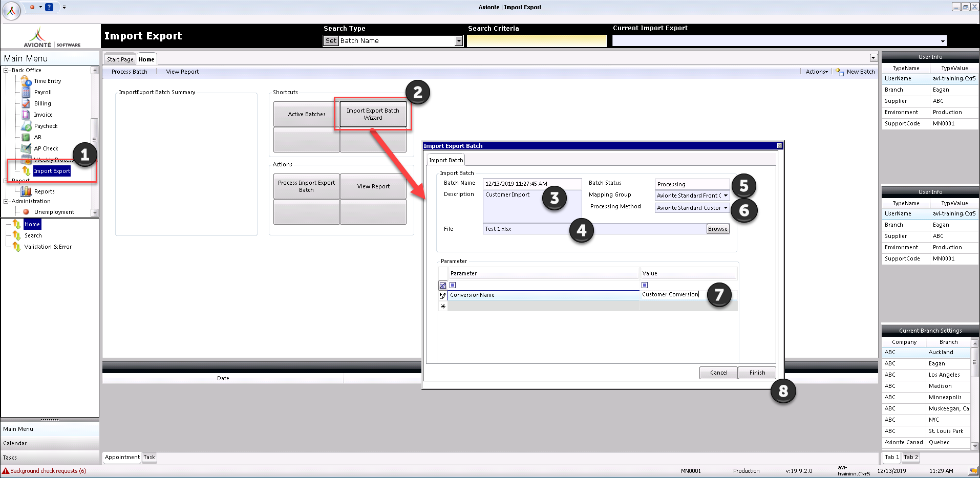
Task: Open the Calendar pane in sidebar
Action: 50,443
